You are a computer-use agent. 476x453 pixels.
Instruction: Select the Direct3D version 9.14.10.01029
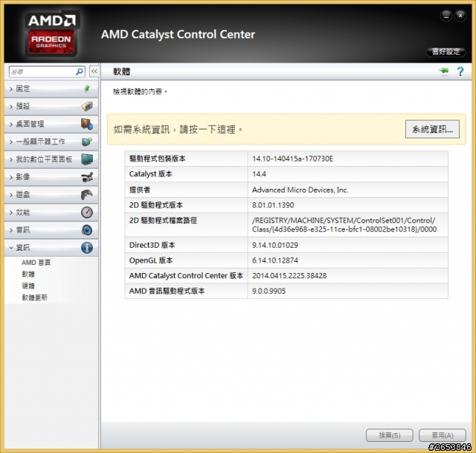pos(275,245)
